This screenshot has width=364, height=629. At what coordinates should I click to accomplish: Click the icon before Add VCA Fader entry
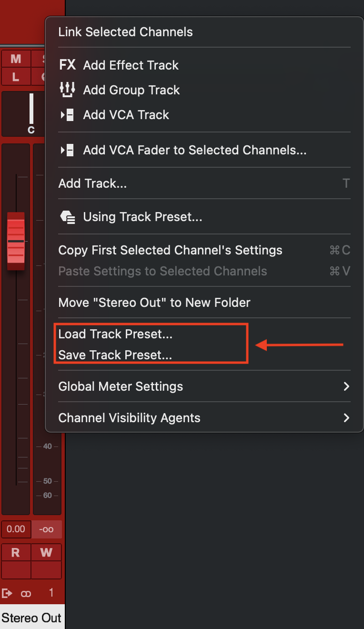coord(67,150)
